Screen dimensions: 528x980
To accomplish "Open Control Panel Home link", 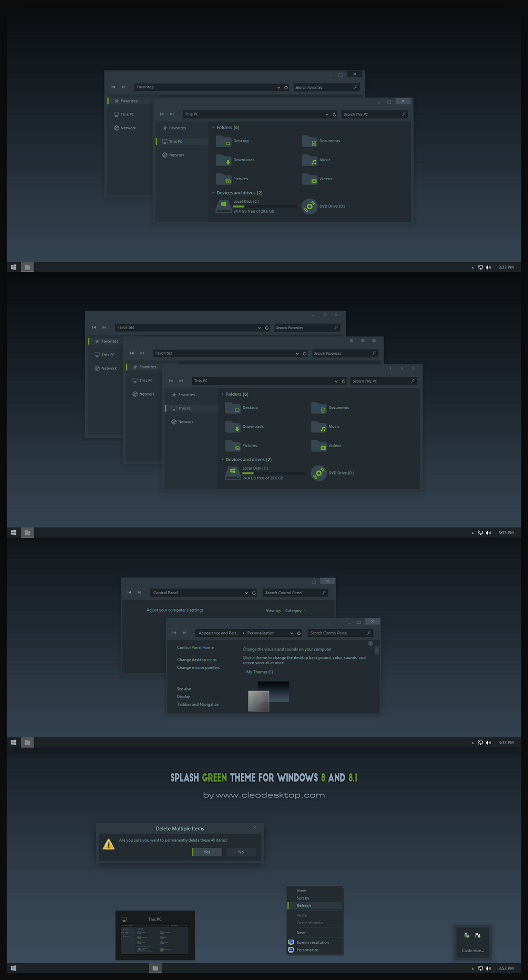I will (x=195, y=648).
